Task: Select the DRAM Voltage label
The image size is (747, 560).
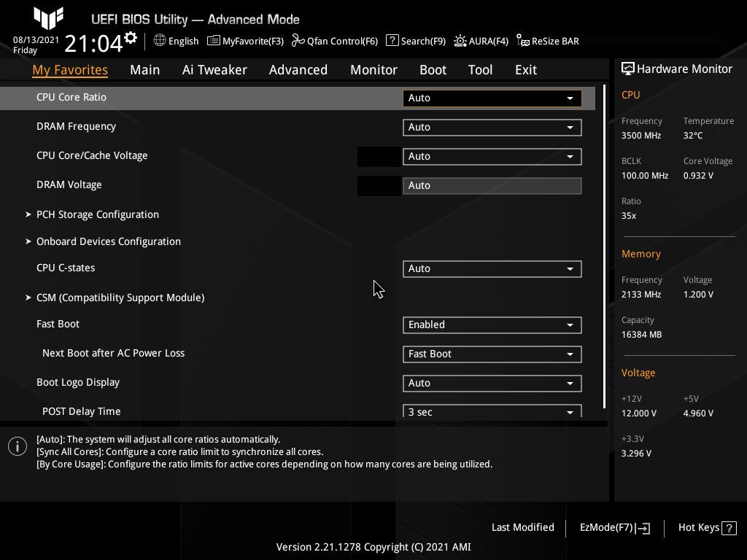Action: click(69, 184)
